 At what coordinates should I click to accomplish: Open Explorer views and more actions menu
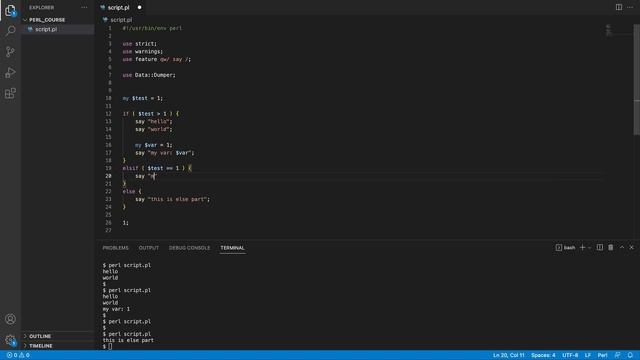coord(84,7)
